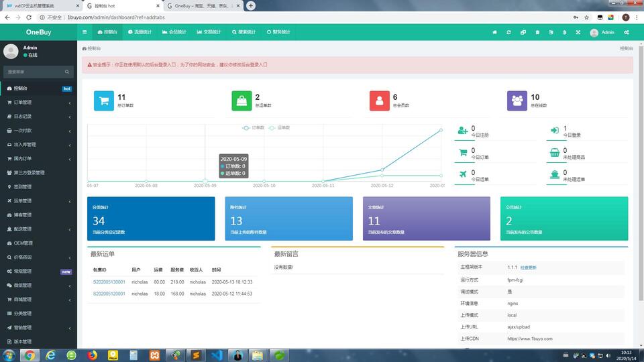The width and height of the screenshot is (644, 362).
Task: Click the red member count user icon
Action: [379, 101]
